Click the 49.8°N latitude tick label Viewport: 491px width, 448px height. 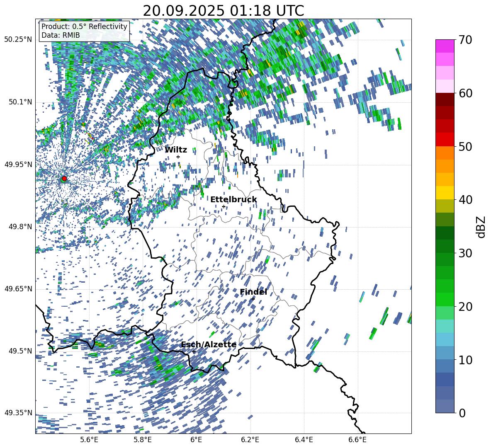pyautogui.click(x=21, y=227)
